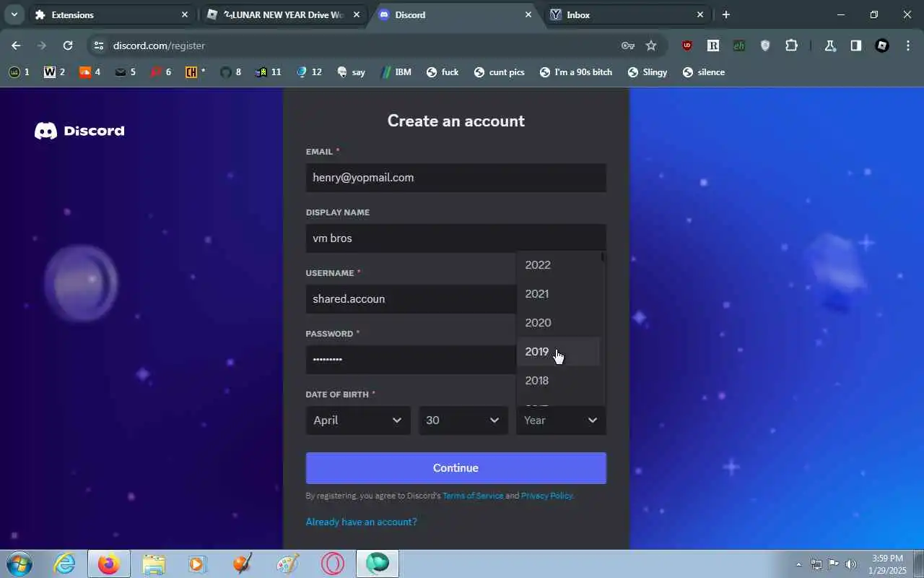Screen dimensions: 924x578
Task: Click the Email input field
Action: pyautogui.click(x=456, y=178)
